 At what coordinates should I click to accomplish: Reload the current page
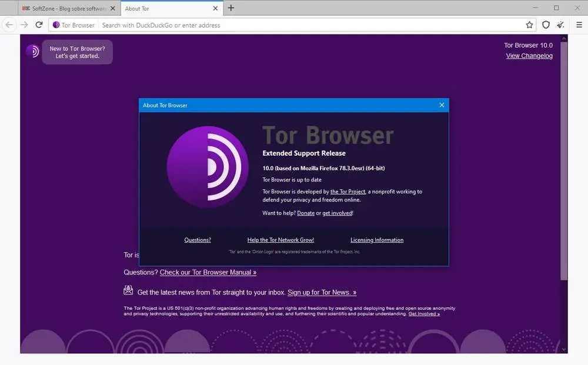(x=39, y=25)
